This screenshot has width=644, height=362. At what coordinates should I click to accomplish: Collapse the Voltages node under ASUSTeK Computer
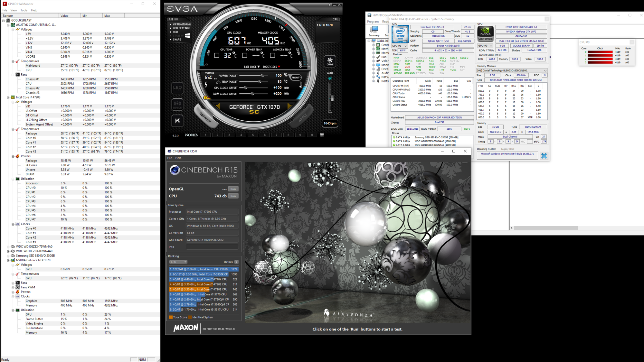[x=13, y=29]
